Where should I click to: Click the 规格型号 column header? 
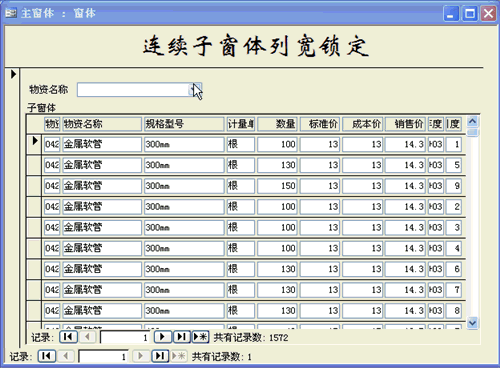click(184, 124)
